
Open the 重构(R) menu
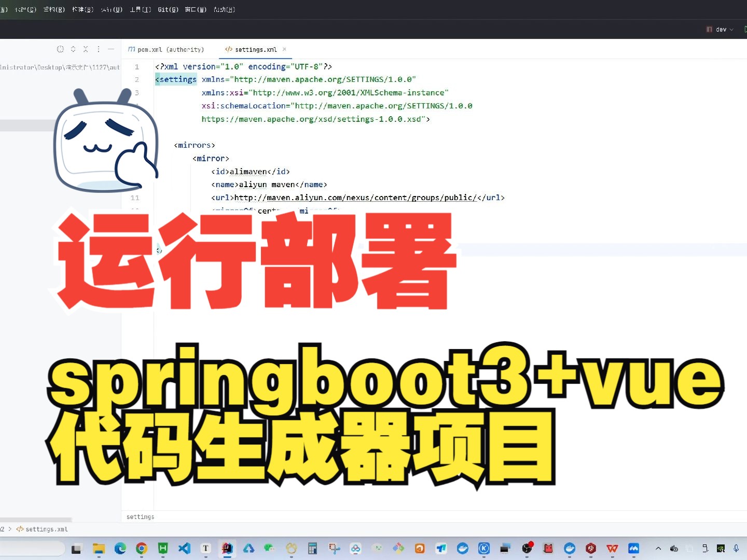(x=54, y=9)
